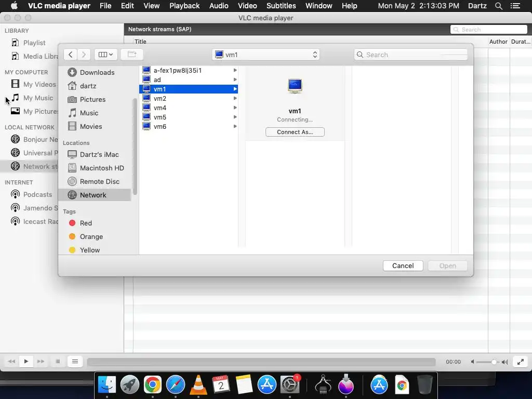Viewport: 532px width, 399px height.
Task: Click the VLC previous track button
Action: click(x=11, y=362)
